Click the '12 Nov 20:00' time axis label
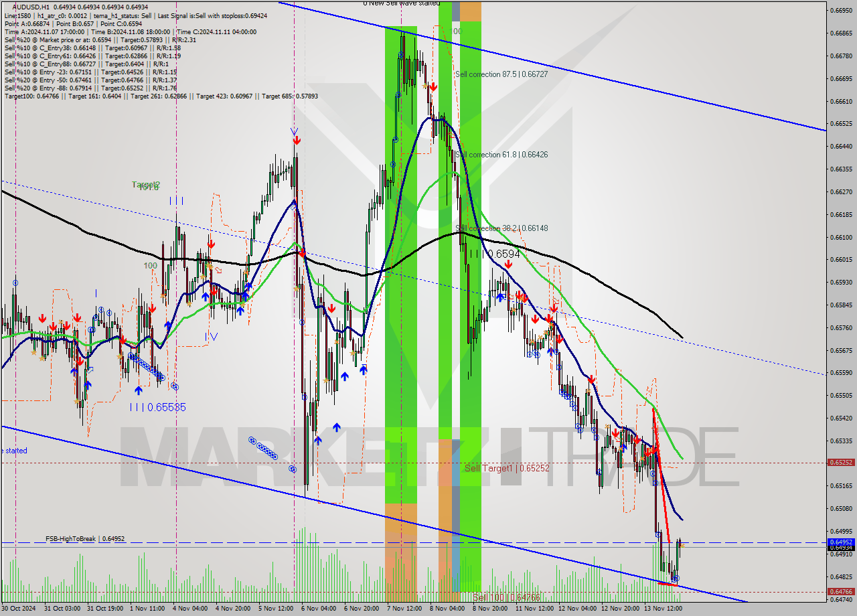857x616 pixels. click(620, 609)
